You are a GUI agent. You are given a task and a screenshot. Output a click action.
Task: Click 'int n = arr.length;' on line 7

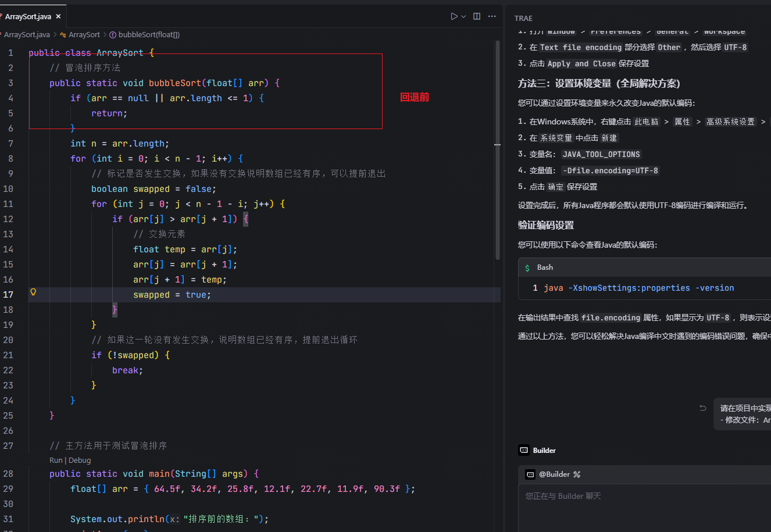pyautogui.click(x=120, y=144)
